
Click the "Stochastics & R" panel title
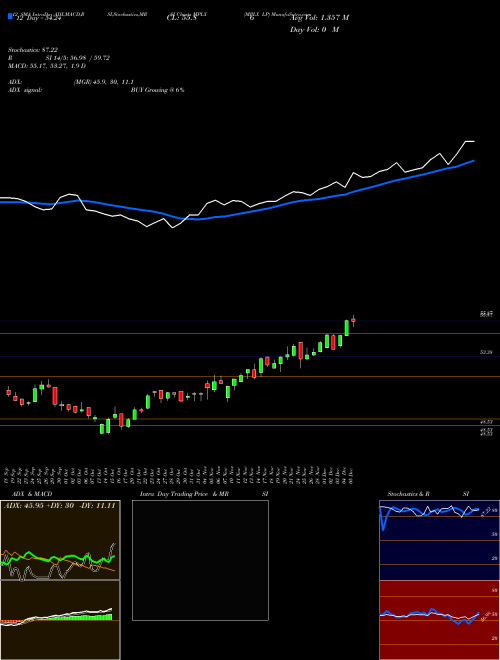(408, 494)
